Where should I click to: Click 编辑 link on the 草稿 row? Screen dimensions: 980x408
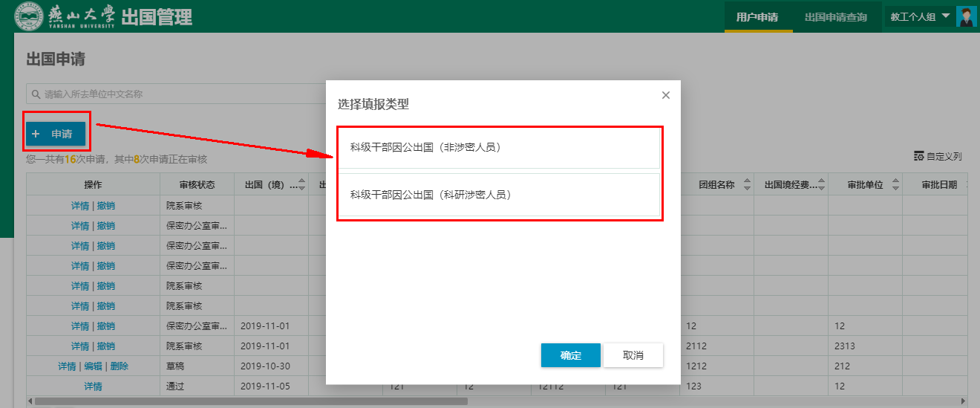[93, 366]
